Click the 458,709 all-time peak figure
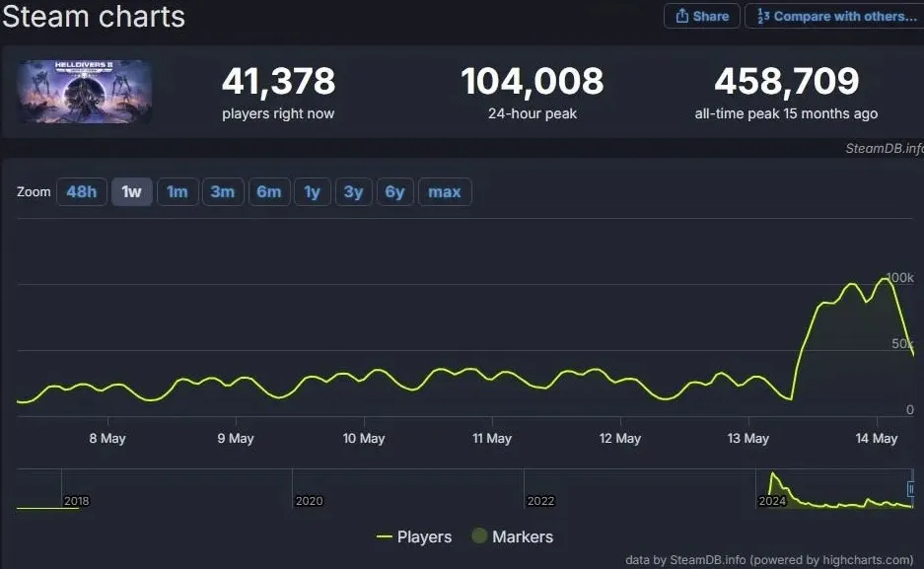 tap(787, 81)
